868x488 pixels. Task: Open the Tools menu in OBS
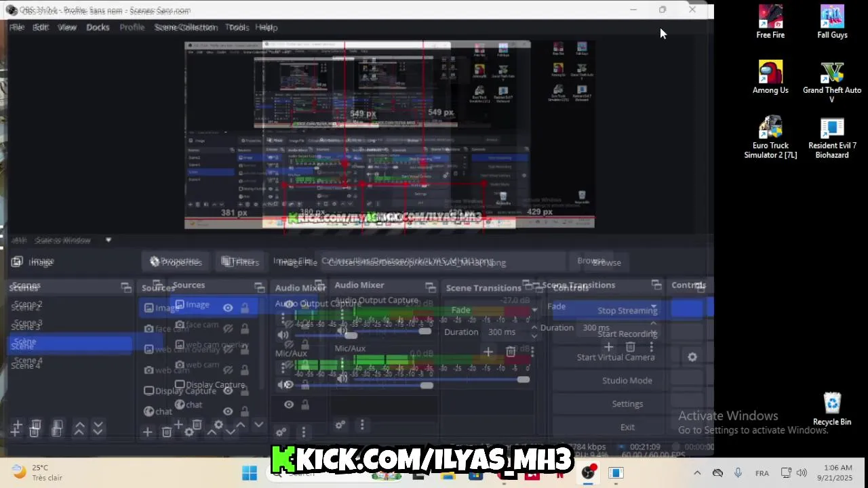click(x=237, y=27)
